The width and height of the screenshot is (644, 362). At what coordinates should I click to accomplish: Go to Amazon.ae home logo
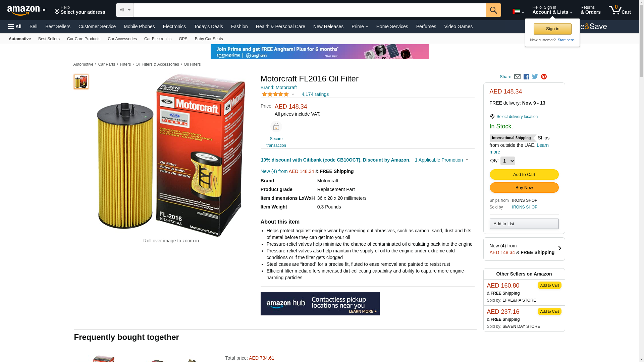27,10
